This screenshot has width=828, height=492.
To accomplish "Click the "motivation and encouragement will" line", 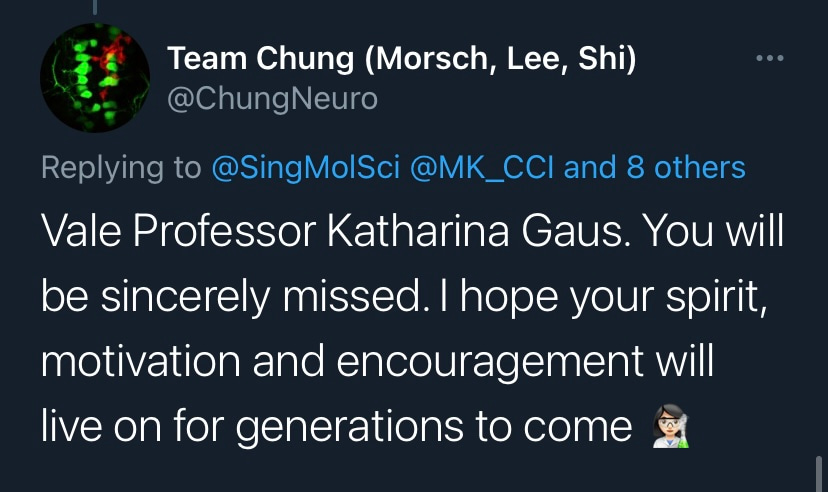I will [x=378, y=362].
